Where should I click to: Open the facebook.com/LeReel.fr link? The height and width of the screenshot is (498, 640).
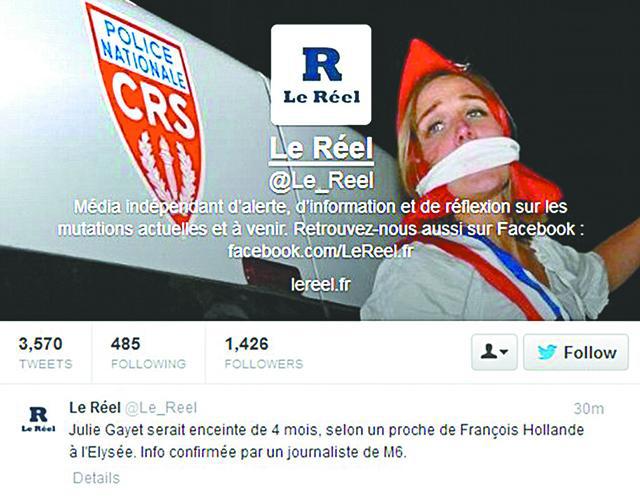click(321, 251)
